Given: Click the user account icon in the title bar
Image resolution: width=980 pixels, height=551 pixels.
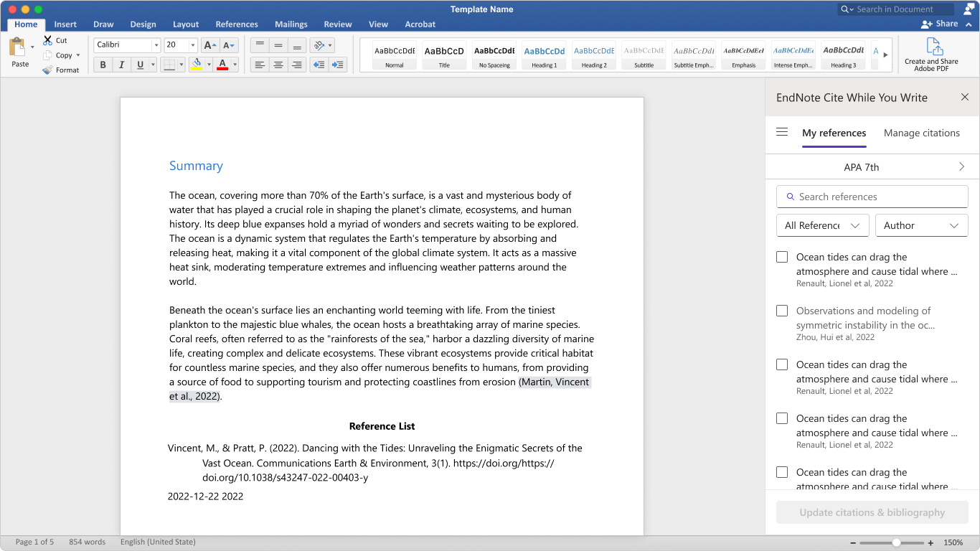Looking at the screenshot, I should click(x=969, y=9).
